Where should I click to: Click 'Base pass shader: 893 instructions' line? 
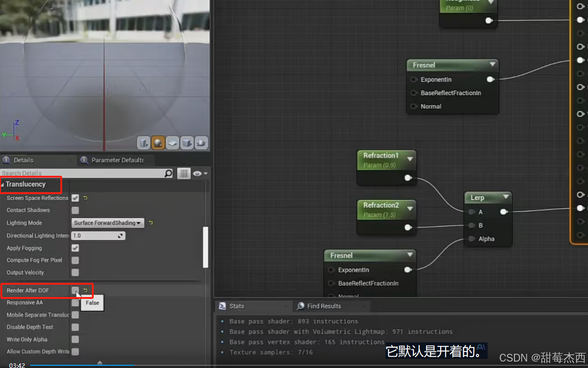pos(294,321)
